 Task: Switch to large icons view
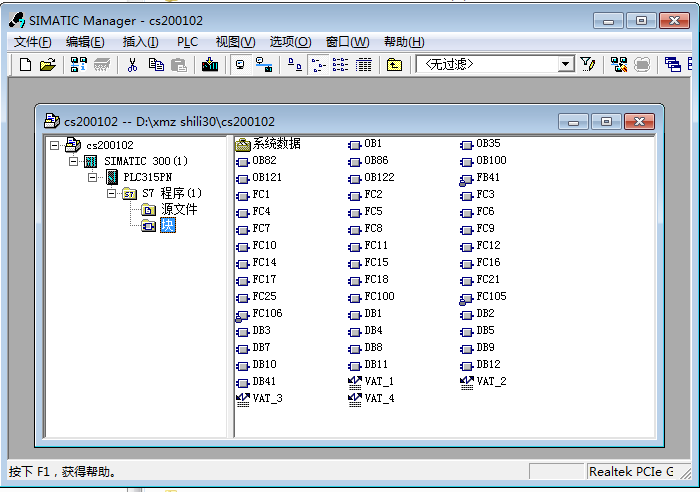click(295, 65)
